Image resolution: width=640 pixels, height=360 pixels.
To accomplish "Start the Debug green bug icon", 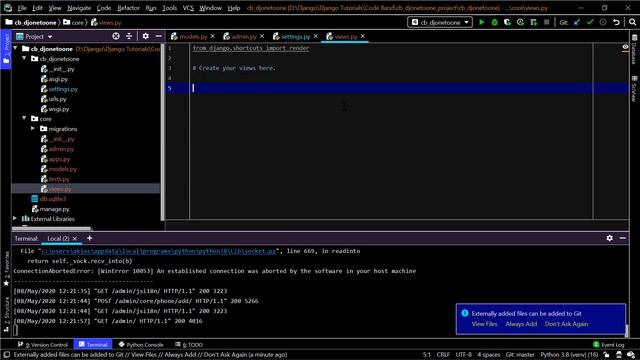I will pyautogui.click(x=494, y=22).
